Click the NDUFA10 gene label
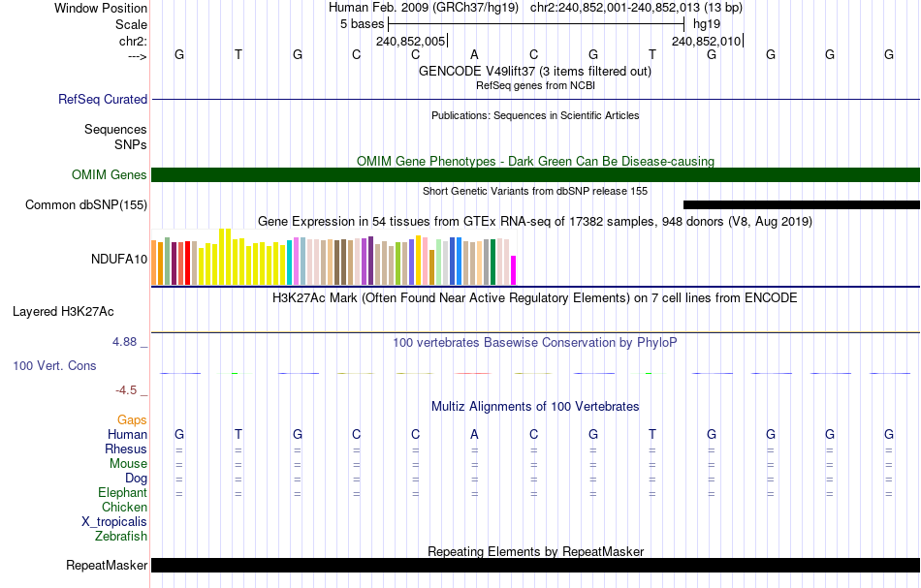The image size is (921, 588). coord(119,259)
